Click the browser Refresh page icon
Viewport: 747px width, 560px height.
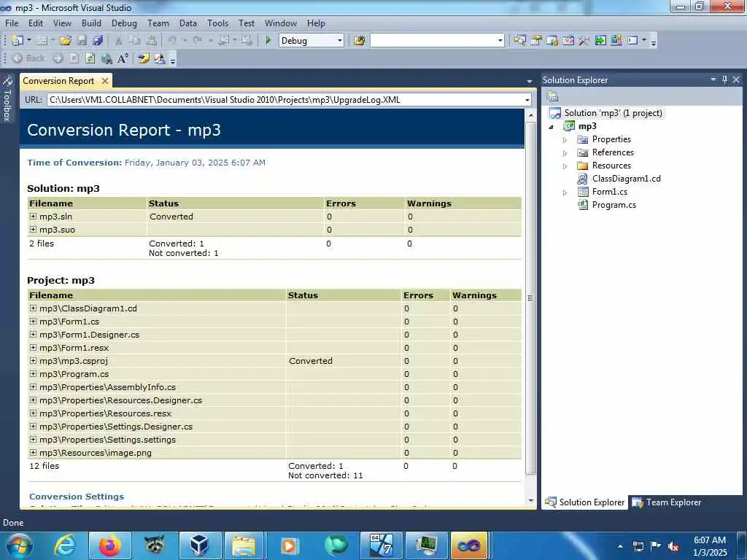90,58
